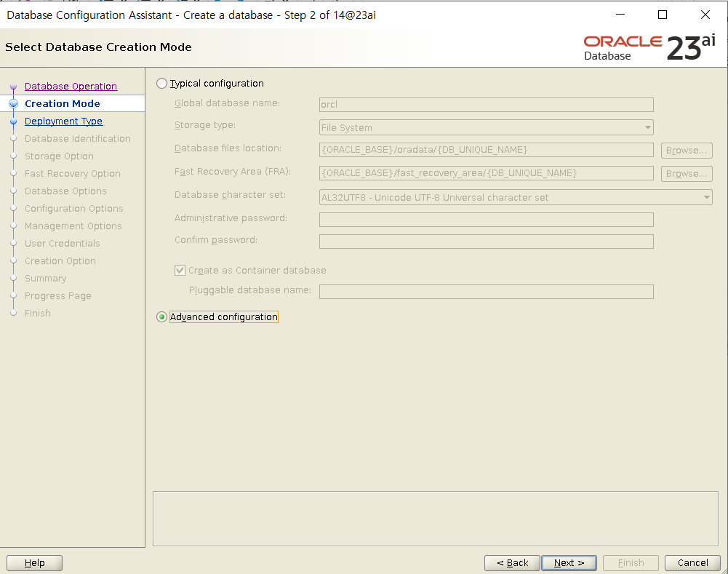Click the Confirm password field

(486, 242)
